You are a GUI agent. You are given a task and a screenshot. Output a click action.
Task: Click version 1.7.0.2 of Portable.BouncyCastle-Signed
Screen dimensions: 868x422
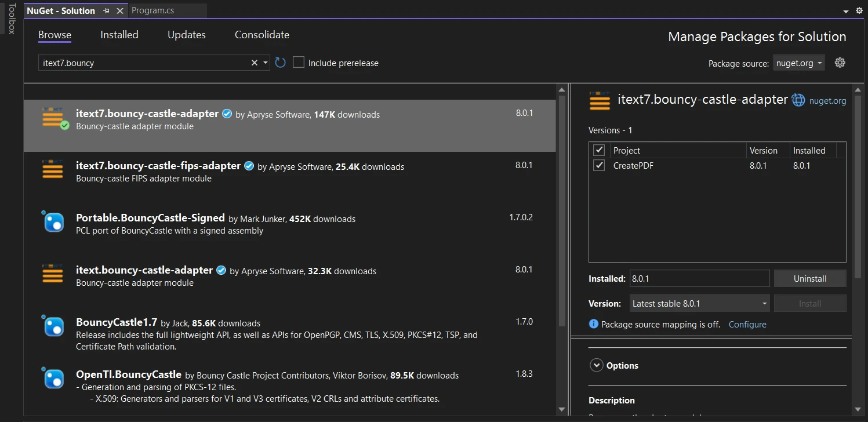coord(521,217)
